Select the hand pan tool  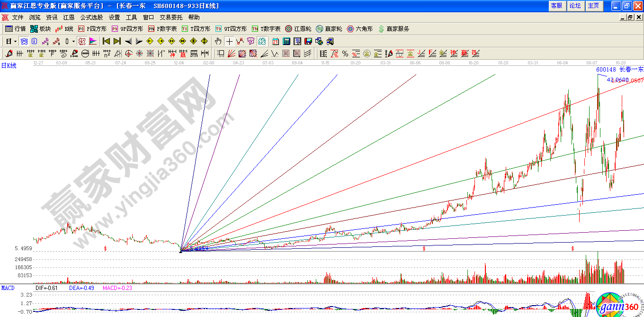tap(218, 41)
